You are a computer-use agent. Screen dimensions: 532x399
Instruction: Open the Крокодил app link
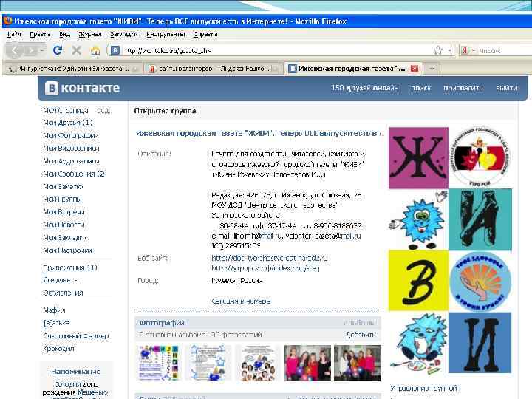[58, 349]
